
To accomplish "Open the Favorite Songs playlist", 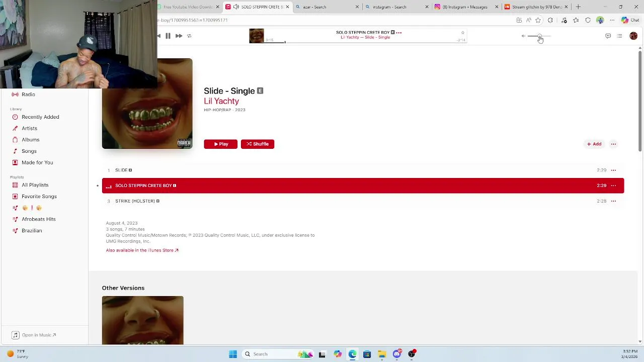I will point(39,197).
